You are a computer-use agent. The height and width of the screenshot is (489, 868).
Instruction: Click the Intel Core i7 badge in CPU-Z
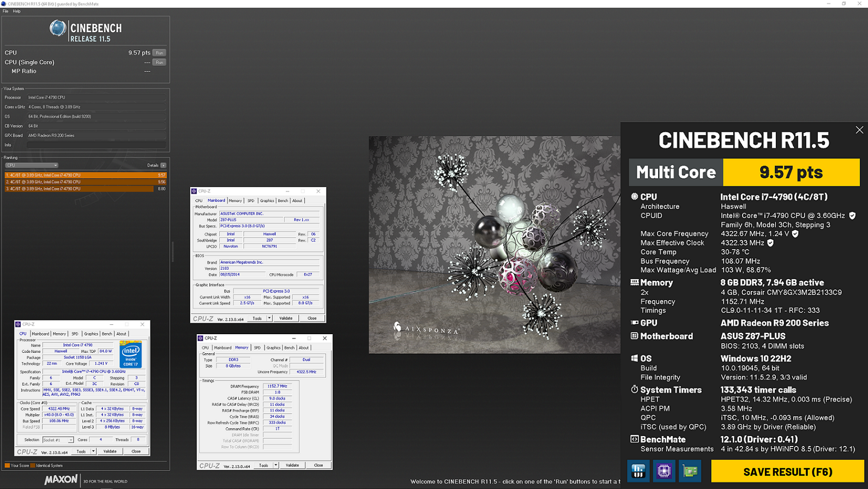click(x=130, y=354)
